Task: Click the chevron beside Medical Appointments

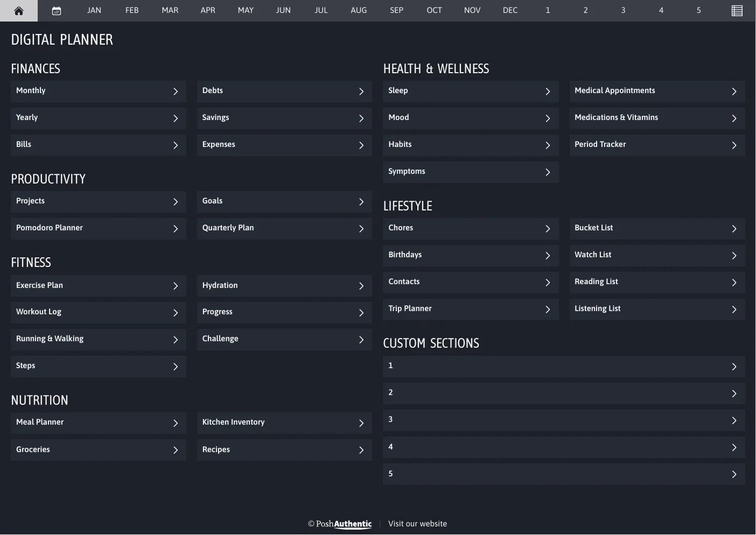Action: click(734, 91)
